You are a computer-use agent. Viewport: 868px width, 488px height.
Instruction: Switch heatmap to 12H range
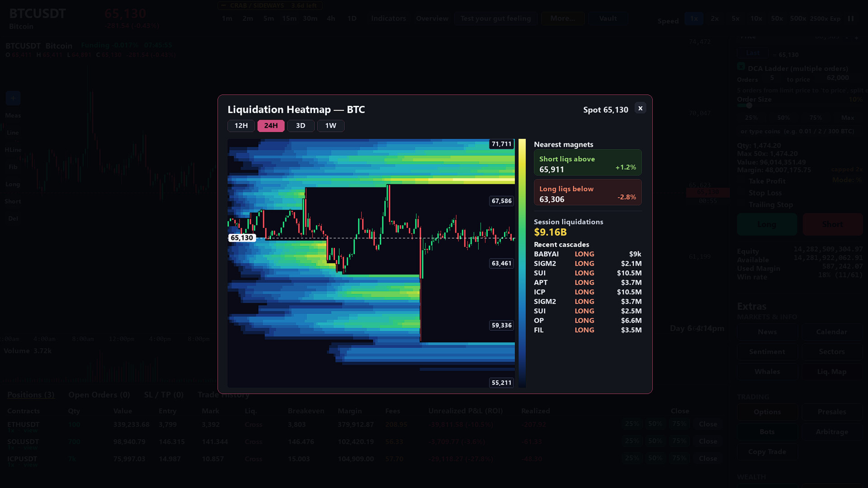click(x=241, y=126)
